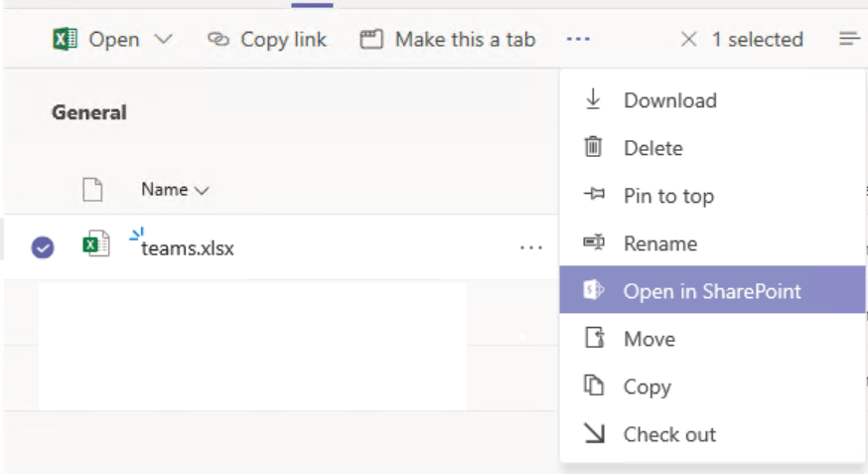Choose Delete from the context menu
This screenshot has height=474, width=868.
712,148
